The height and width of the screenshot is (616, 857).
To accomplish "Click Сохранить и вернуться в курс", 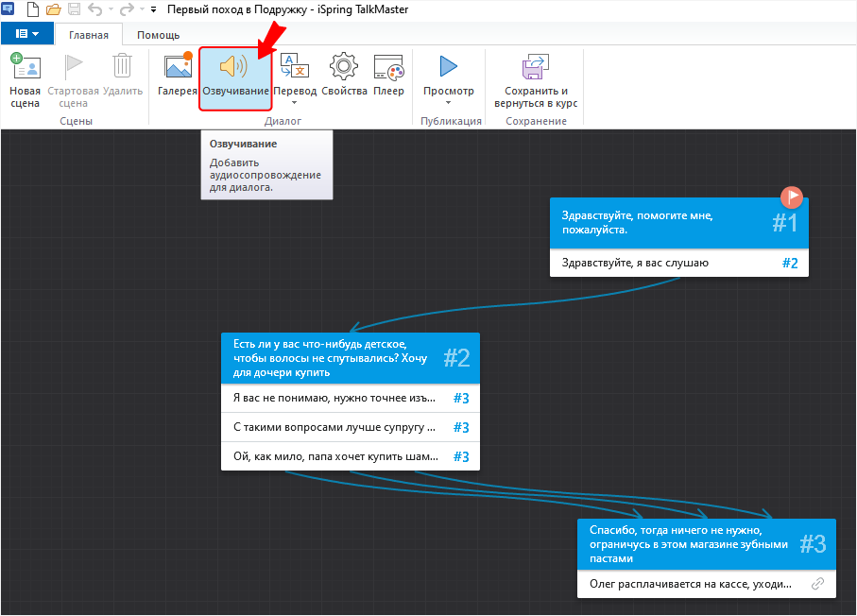I will [536, 81].
